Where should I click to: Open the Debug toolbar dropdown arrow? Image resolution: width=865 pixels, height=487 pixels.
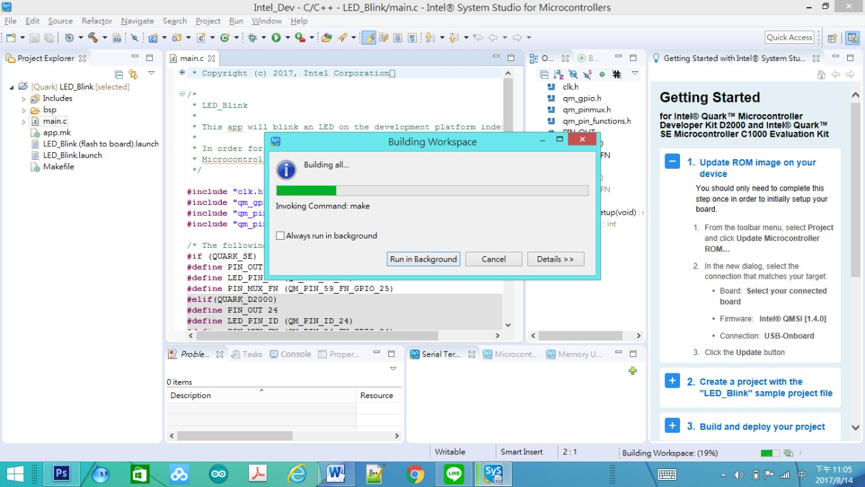263,38
